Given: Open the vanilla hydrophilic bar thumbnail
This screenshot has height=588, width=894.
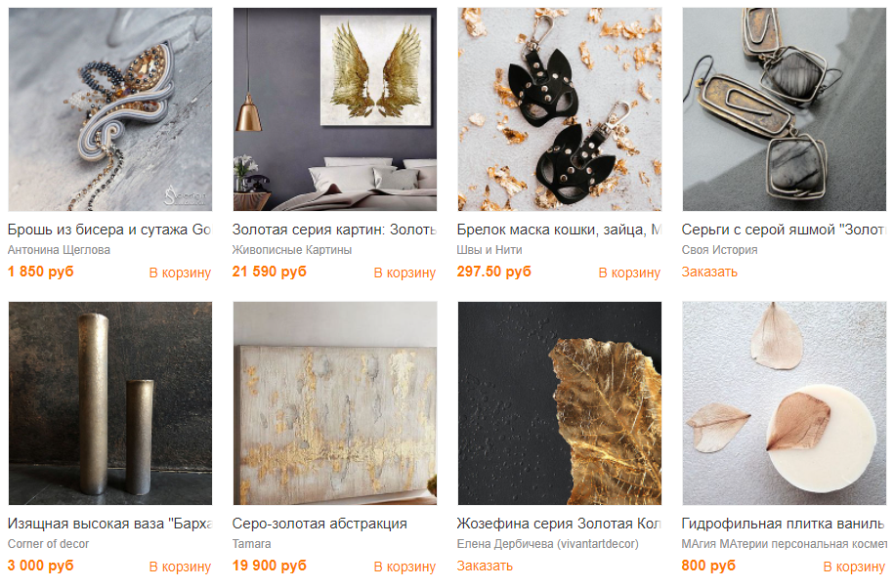Looking at the screenshot, I should (784, 403).
